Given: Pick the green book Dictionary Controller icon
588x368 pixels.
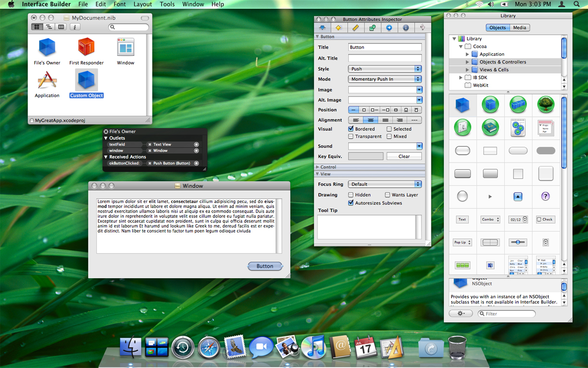Looking at the screenshot, I should click(x=490, y=127).
